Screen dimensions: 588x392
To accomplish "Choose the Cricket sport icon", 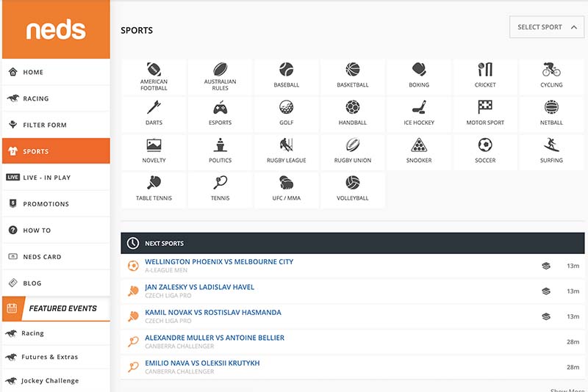I will pyautogui.click(x=485, y=70).
